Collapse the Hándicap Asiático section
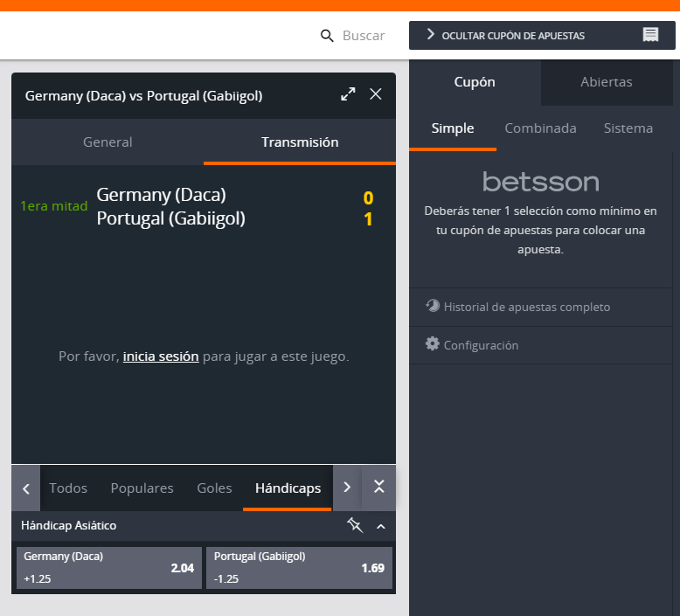The height and width of the screenshot is (616, 680). click(381, 526)
